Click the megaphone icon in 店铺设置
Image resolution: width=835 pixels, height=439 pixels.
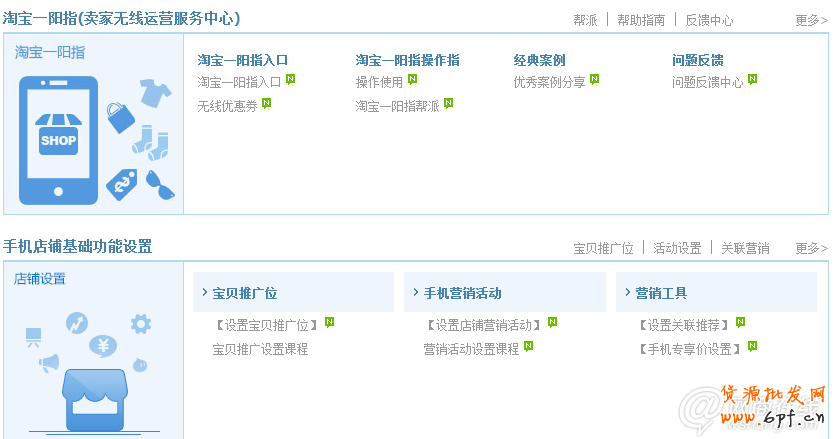pyautogui.click(x=49, y=363)
